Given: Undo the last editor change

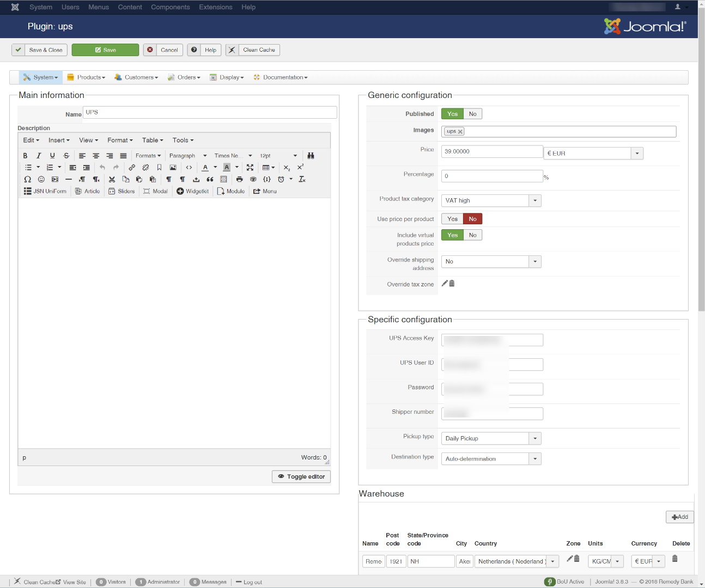Looking at the screenshot, I should pyautogui.click(x=102, y=168).
